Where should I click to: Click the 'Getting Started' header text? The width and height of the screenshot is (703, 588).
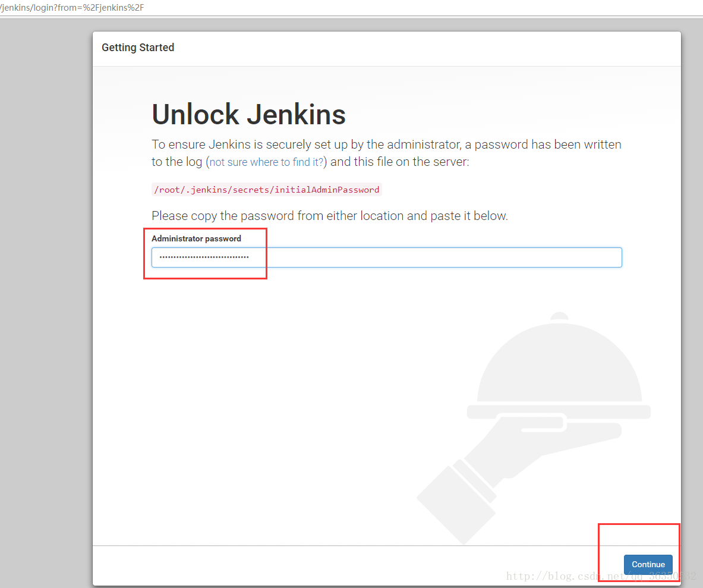[138, 48]
